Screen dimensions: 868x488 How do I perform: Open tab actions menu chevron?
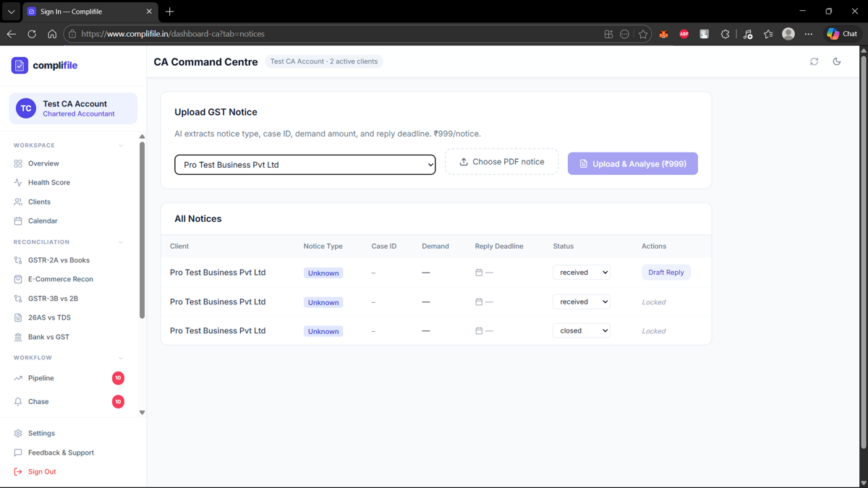pyautogui.click(x=11, y=12)
